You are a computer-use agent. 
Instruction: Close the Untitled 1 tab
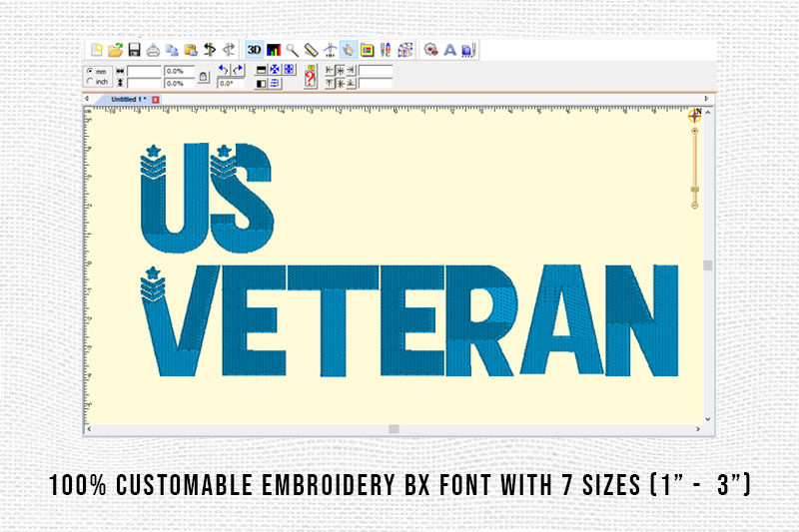[156, 99]
